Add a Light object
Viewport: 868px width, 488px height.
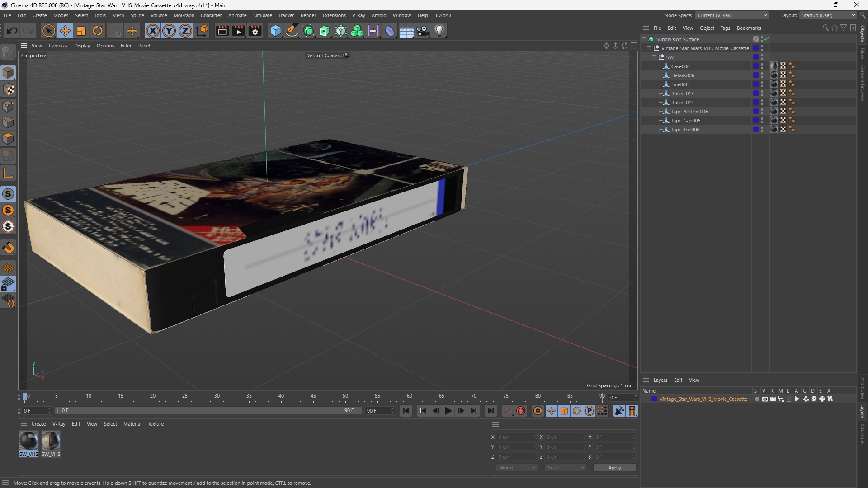pyautogui.click(x=439, y=31)
